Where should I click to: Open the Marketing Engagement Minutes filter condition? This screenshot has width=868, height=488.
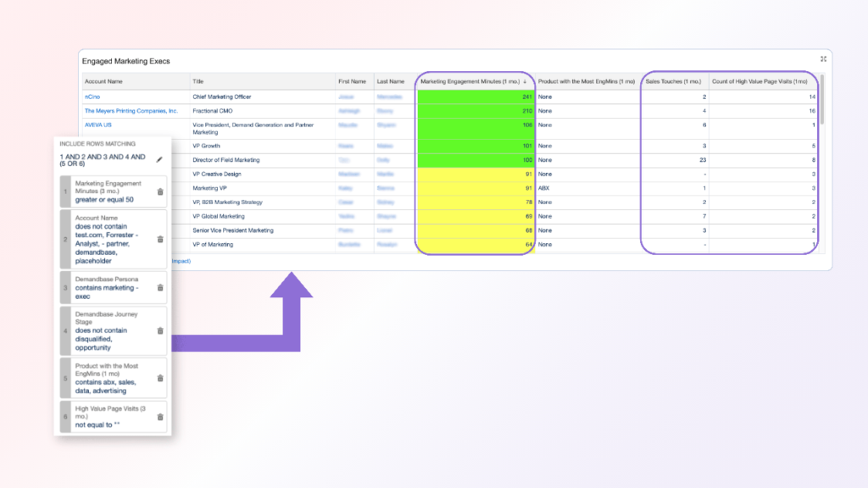[x=106, y=191]
